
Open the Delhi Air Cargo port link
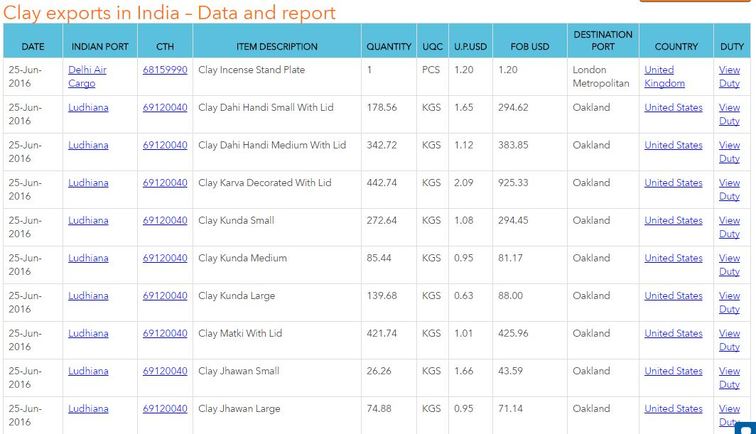(x=87, y=77)
